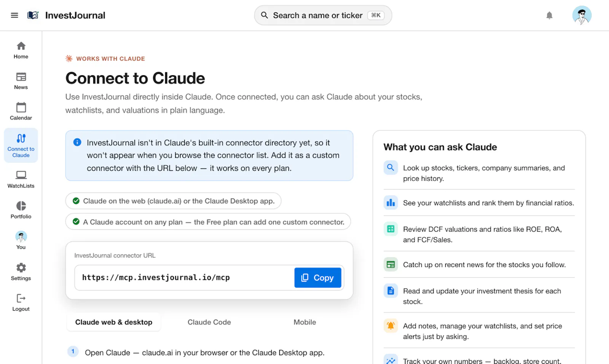Click the InvestJournal book logo

coord(33,15)
